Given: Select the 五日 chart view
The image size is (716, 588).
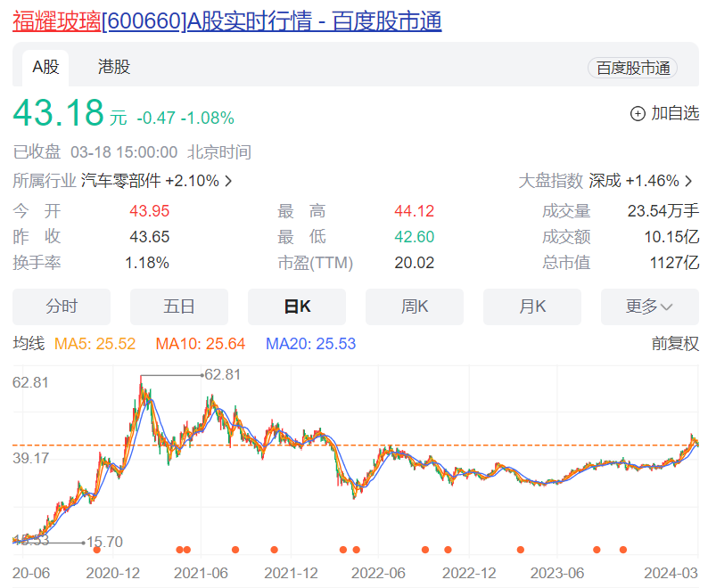Looking at the screenshot, I should coord(178,306).
